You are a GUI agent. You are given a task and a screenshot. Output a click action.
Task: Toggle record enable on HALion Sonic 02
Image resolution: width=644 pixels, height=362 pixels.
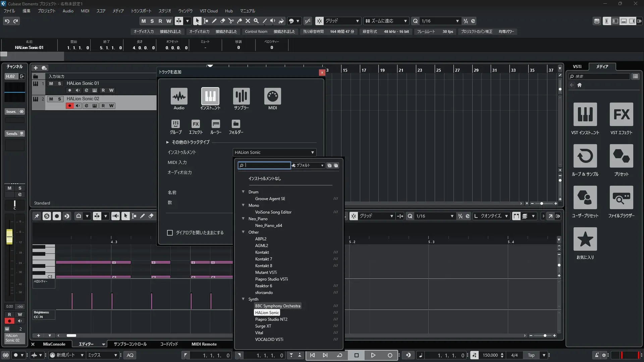(x=69, y=106)
